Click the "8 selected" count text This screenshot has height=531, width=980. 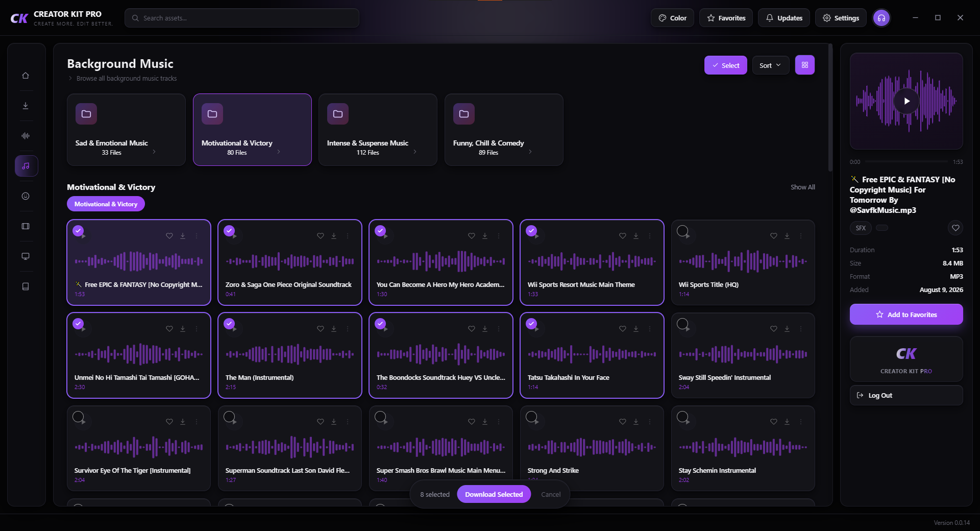click(435, 494)
